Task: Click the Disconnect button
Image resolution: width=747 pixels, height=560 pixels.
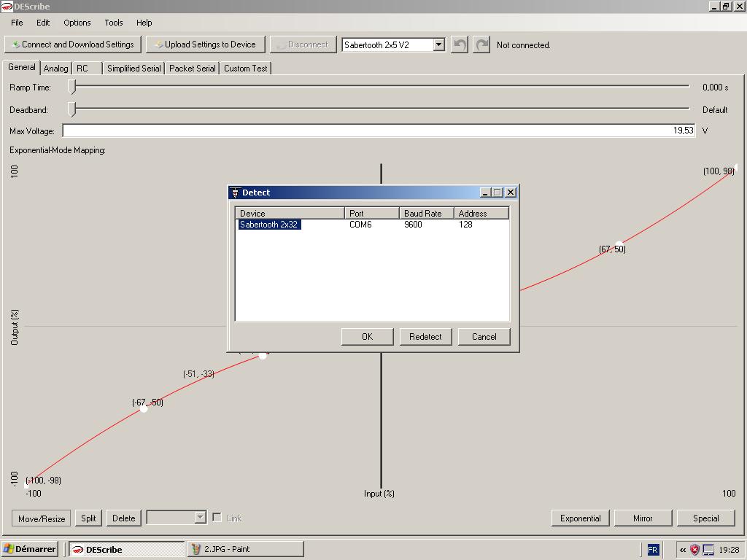Action: coord(303,44)
